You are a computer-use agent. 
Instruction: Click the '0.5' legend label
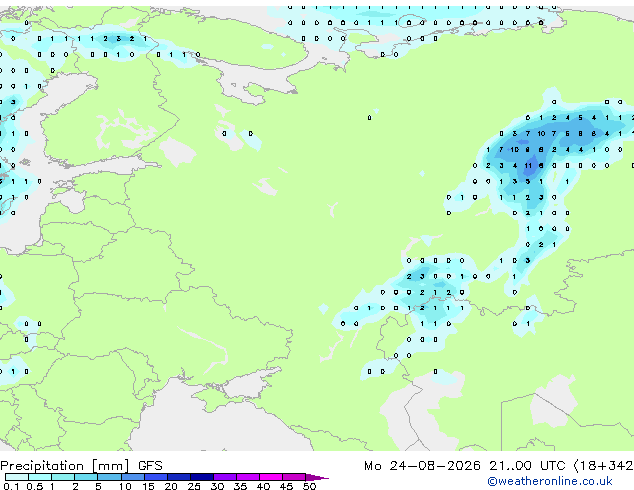click(35, 486)
